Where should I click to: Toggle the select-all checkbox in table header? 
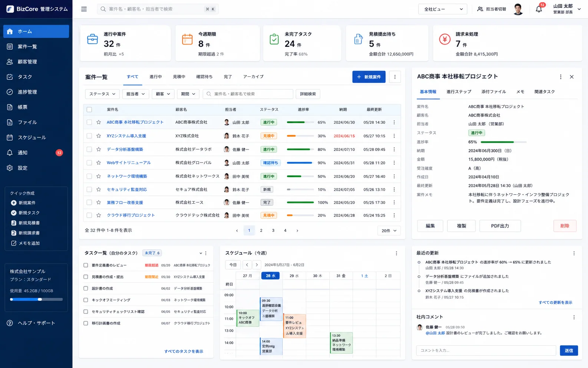[89, 109]
